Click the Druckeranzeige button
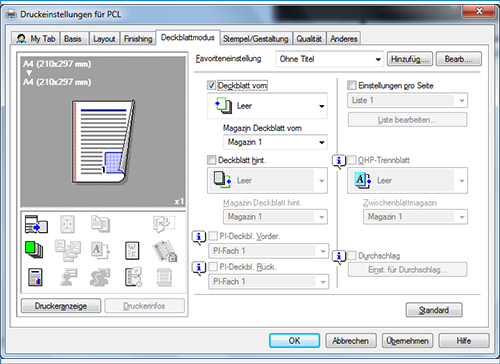This screenshot has height=364, width=500. (x=61, y=306)
